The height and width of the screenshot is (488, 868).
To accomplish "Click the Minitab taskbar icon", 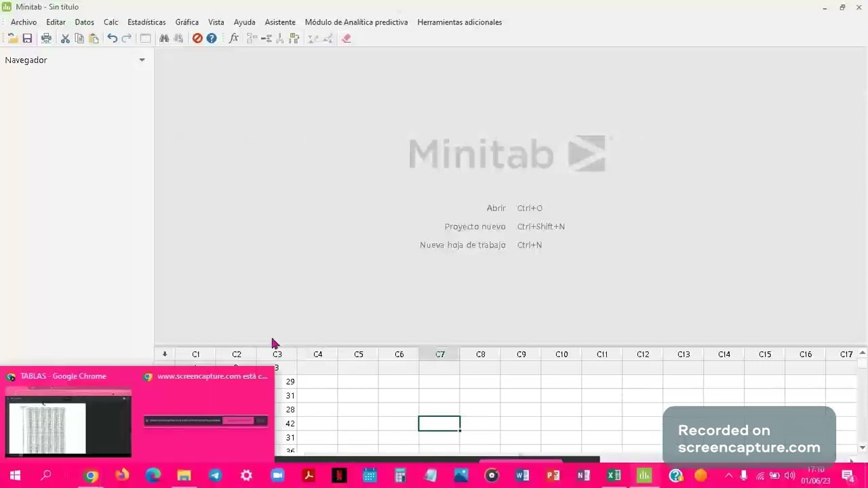I will [x=644, y=475].
